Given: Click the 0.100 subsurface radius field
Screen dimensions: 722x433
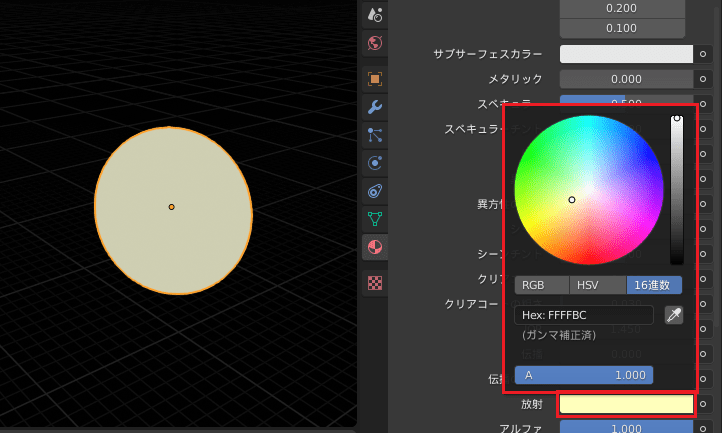Looking at the screenshot, I should [x=622, y=28].
